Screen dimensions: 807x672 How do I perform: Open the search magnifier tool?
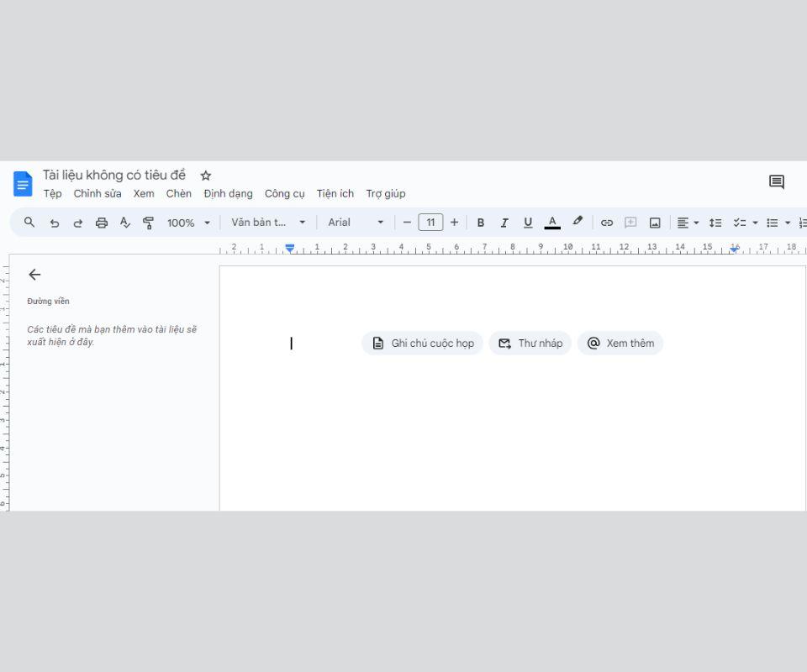click(x=29, y=223)
